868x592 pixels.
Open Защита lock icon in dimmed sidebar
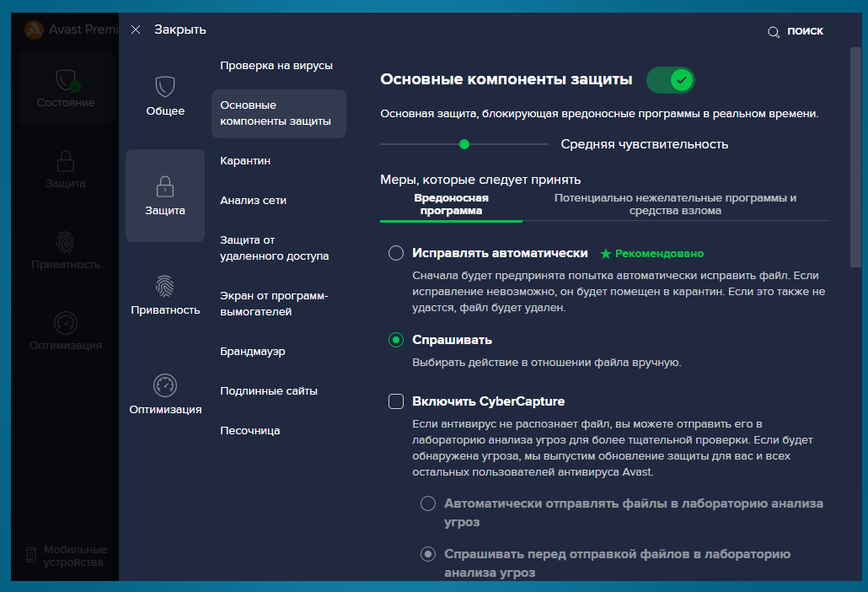click(x=66, y=161)
